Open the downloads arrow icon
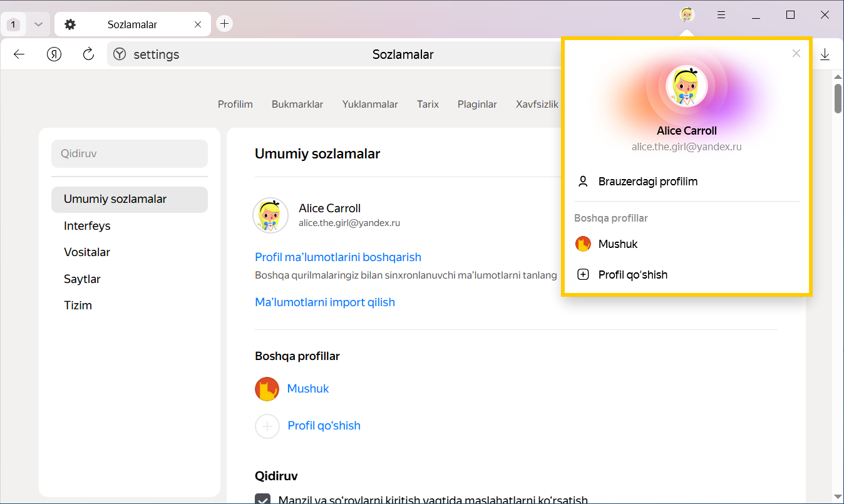 coord(825,54)
